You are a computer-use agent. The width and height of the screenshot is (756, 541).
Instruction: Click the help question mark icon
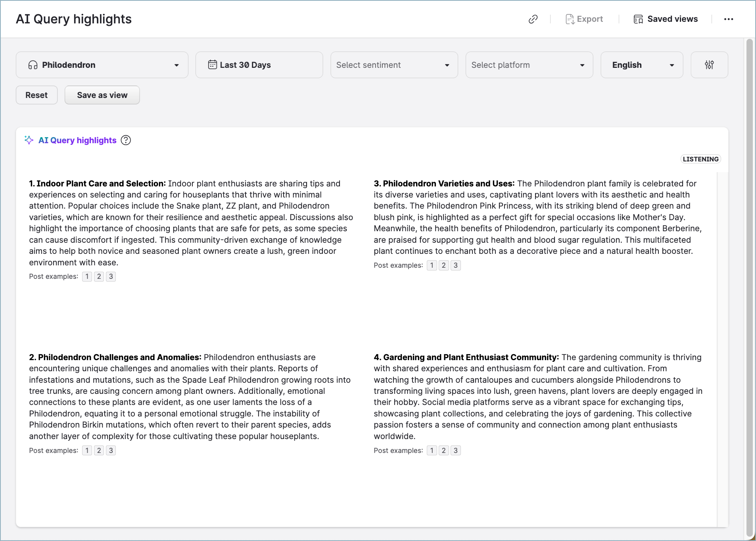point(126,140)
